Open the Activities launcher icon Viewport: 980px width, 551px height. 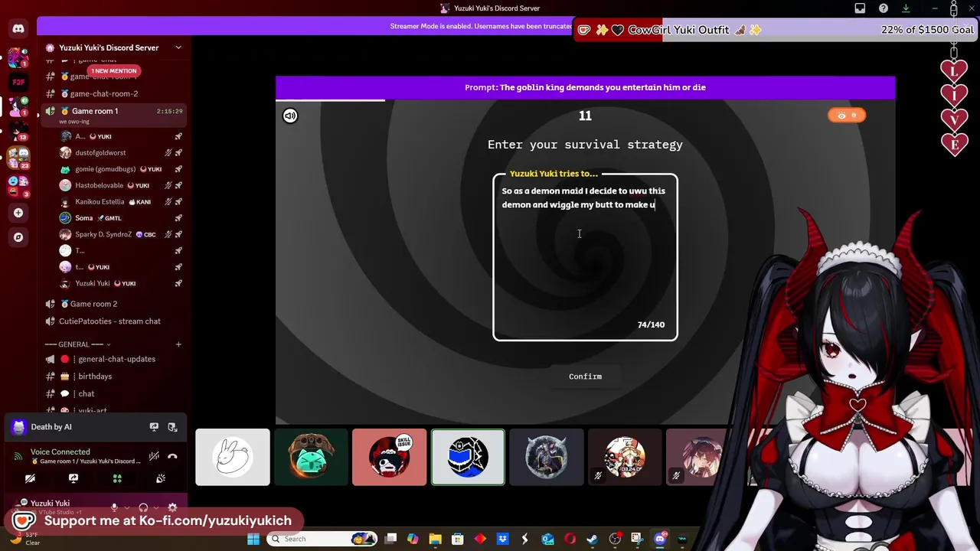pos(117,478)
